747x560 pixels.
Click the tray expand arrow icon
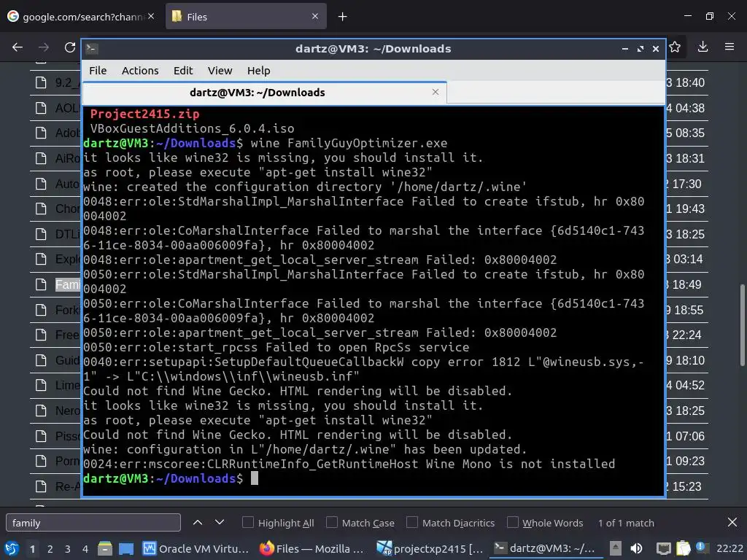coord(616,548)
